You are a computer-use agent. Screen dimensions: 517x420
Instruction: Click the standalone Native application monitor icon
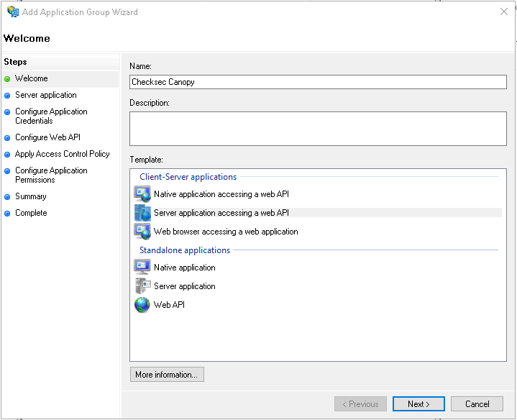tap(142, 267)
